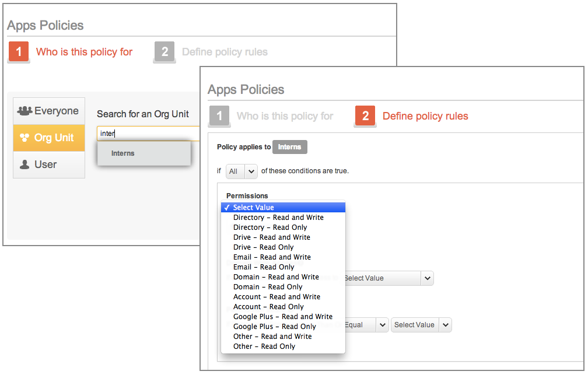588x378 pixels.
Task: Pick Google Plus – Read and Write option
Action: click(x=282, y=317)
